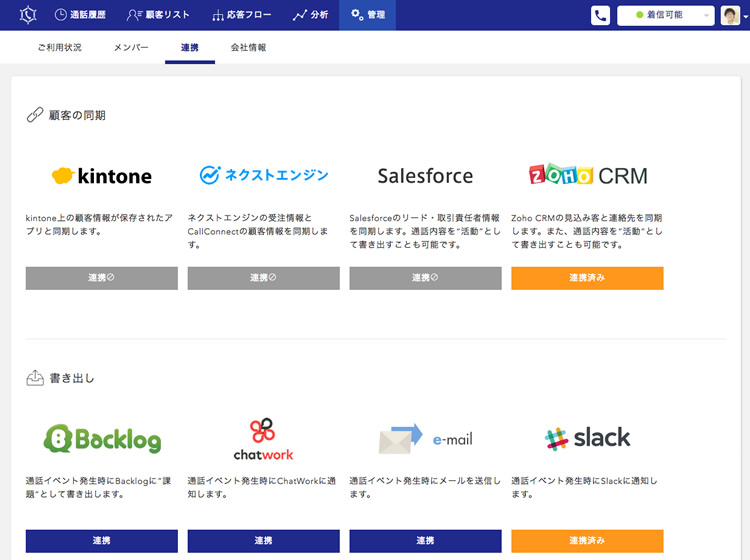
Task: Click the disabled 連携 button under kintone
Action: 102,278
